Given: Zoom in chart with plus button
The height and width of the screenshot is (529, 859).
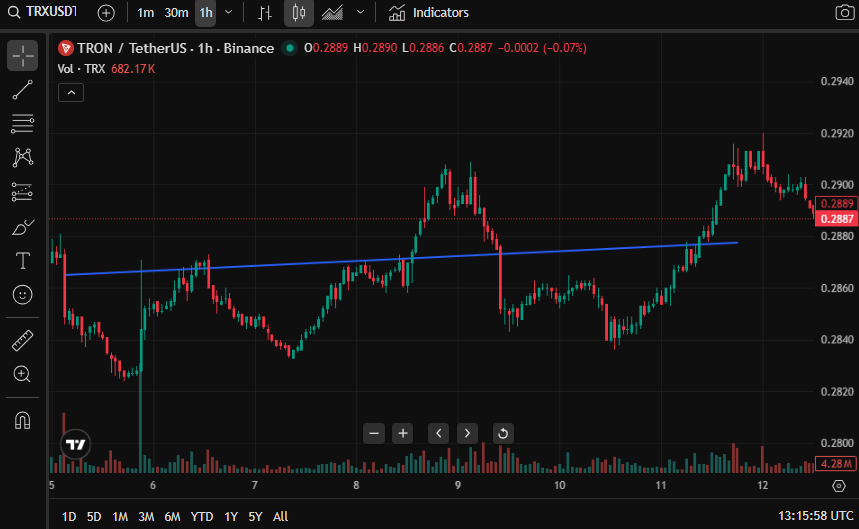Looking at the screenshot, I should (403, 434).
